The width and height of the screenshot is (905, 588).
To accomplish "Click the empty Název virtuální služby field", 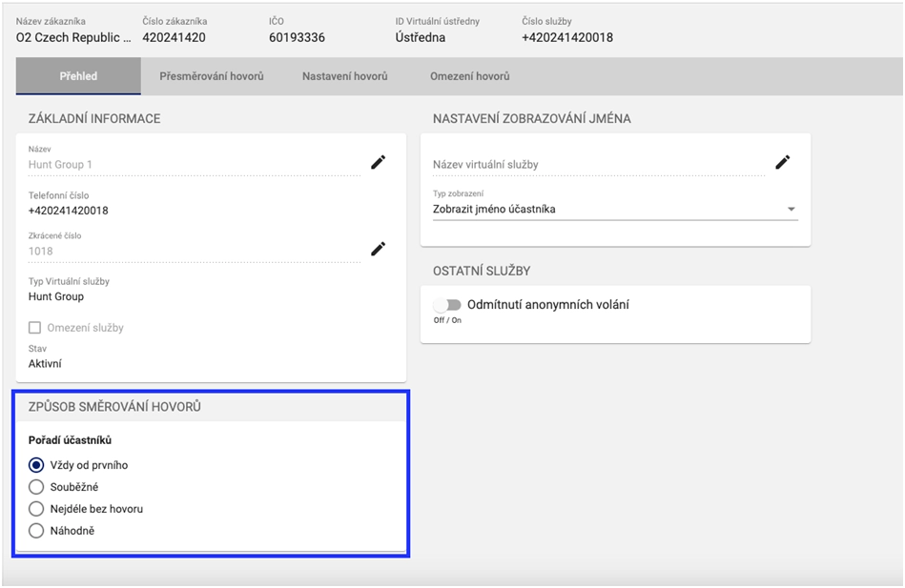I will coord(596,165).
